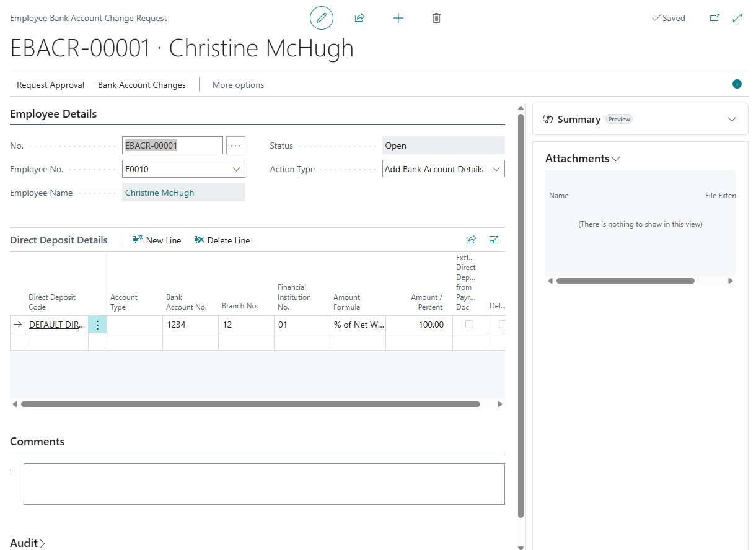Click the Branch No. cell 12
Screen dimensions: 756x550
tap(246, 325)
